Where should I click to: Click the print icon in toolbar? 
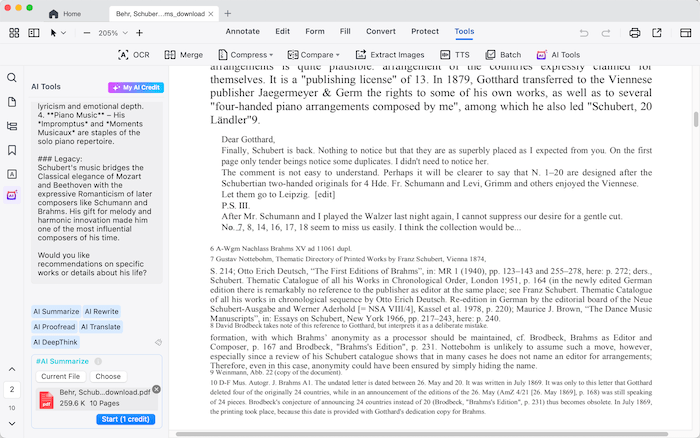[x=635, y=33]
